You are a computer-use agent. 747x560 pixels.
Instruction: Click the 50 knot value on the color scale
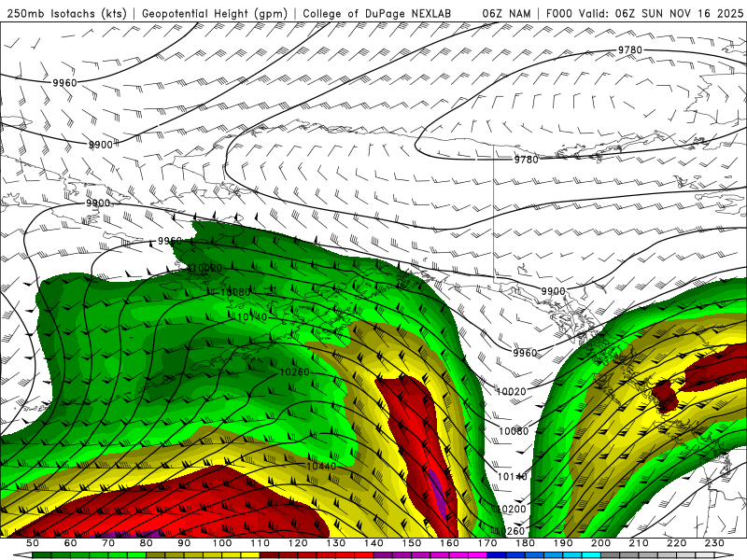point(33,543)
